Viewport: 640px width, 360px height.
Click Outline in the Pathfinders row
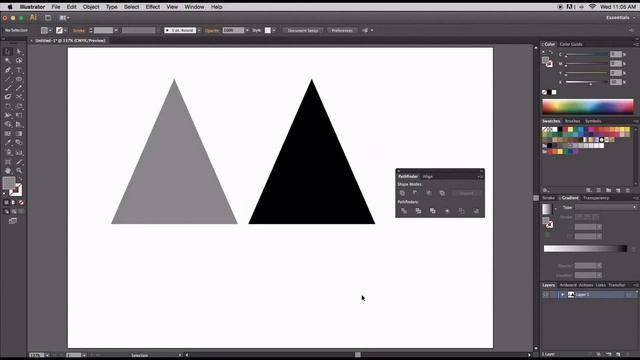point(462,211)
